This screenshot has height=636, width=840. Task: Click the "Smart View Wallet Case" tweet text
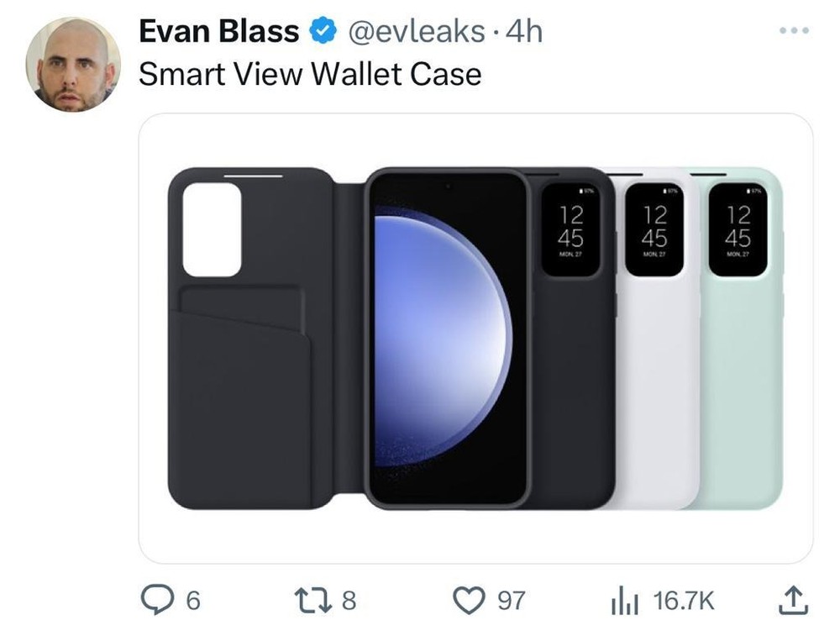pyautogui.click(x=309, y=74)
